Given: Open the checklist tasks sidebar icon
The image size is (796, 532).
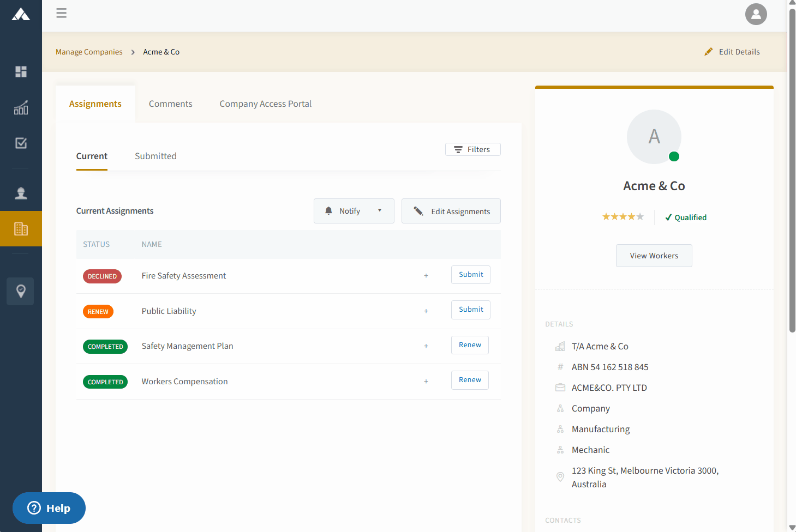Looking at the screenshot, I should coord(21,143).
